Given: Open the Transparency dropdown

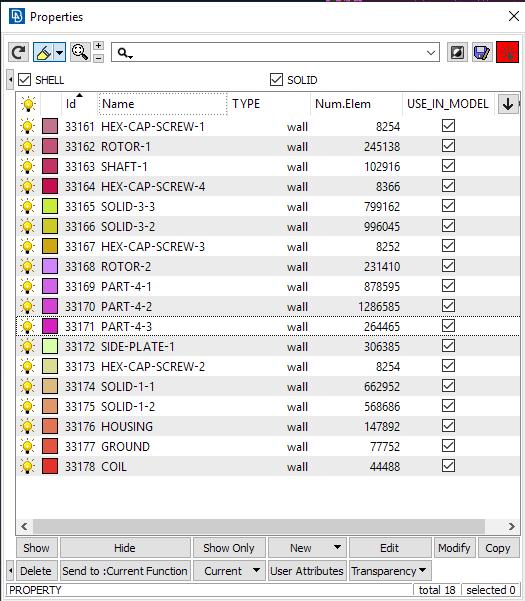Looking at the screenshot, I should [x=390, y=571].
